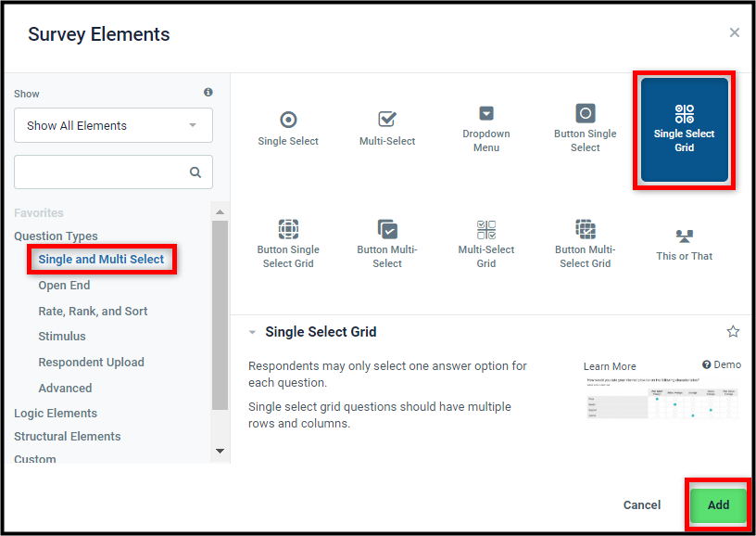Viewport: 756px width, 536px height.
Task: Click the Cancel button
Action: click(x=642, y=505)
